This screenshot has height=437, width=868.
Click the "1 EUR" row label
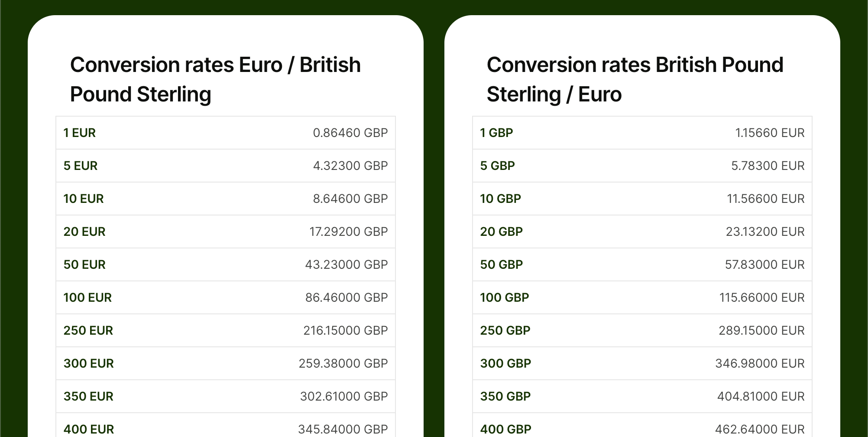[80, 133]
